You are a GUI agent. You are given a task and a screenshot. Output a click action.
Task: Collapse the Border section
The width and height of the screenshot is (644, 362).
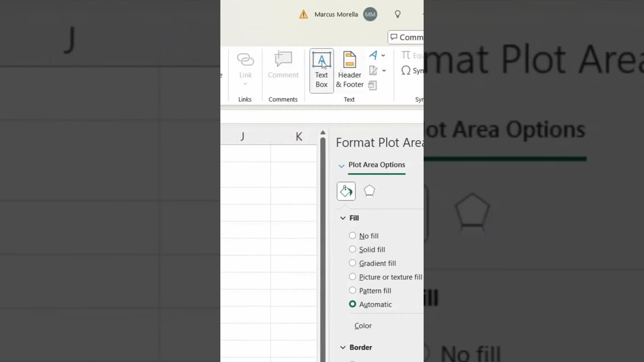tap(343, 347)
